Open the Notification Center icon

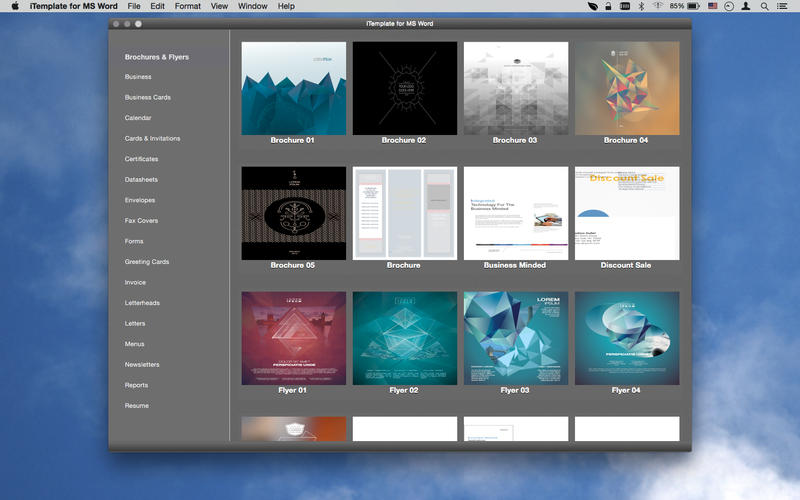pyautogui.click(x=782, y=6)
